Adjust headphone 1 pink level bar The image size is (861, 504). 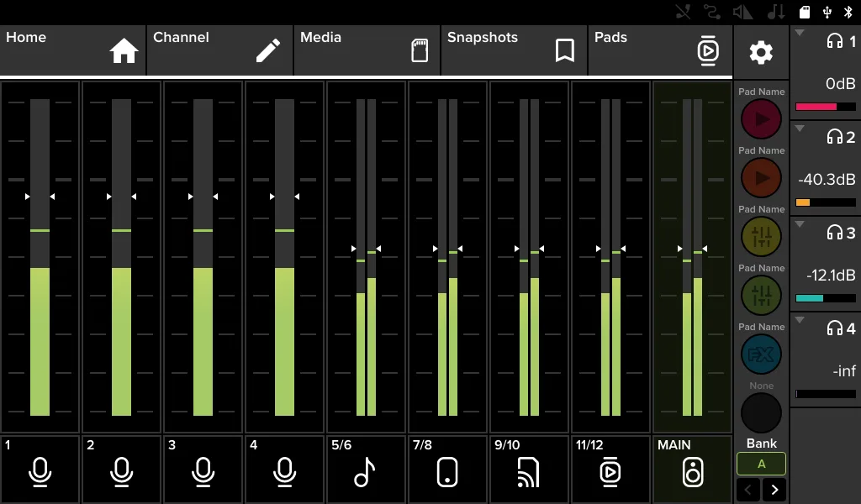826,107
